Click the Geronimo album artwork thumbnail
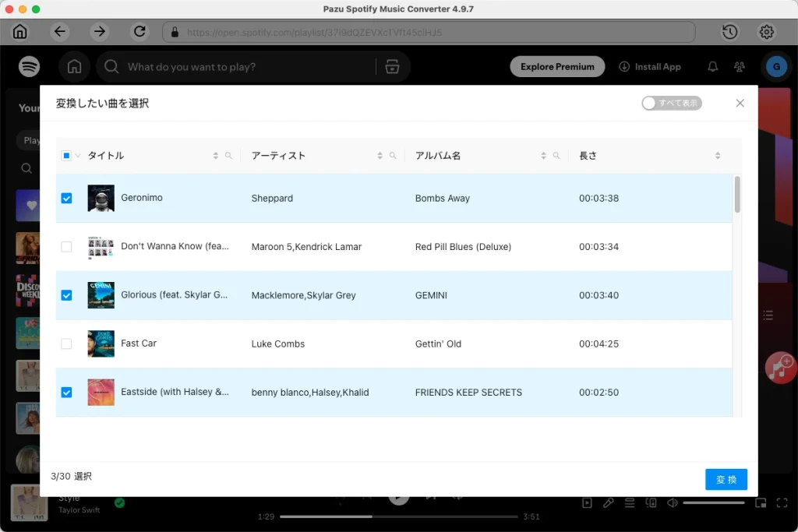The width and height of the screenshot is (798, 532). pyautogui.click(x=101, y=198)
